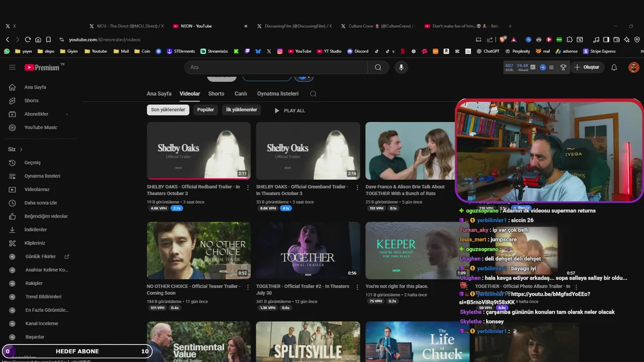The width and height of the screenshot is (644, 362).
Task: Search within channel using magnifier icon
Action: [313, 94]
